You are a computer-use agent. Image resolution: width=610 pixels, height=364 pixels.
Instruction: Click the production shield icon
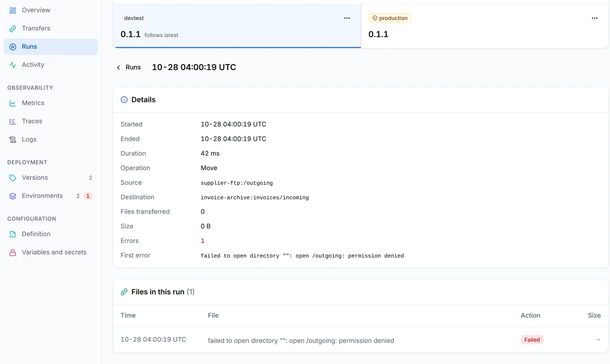tap(375, 18)
